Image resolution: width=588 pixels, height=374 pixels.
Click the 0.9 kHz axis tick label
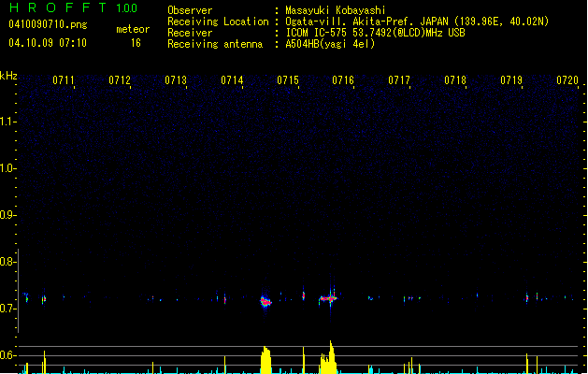point(7,215)
